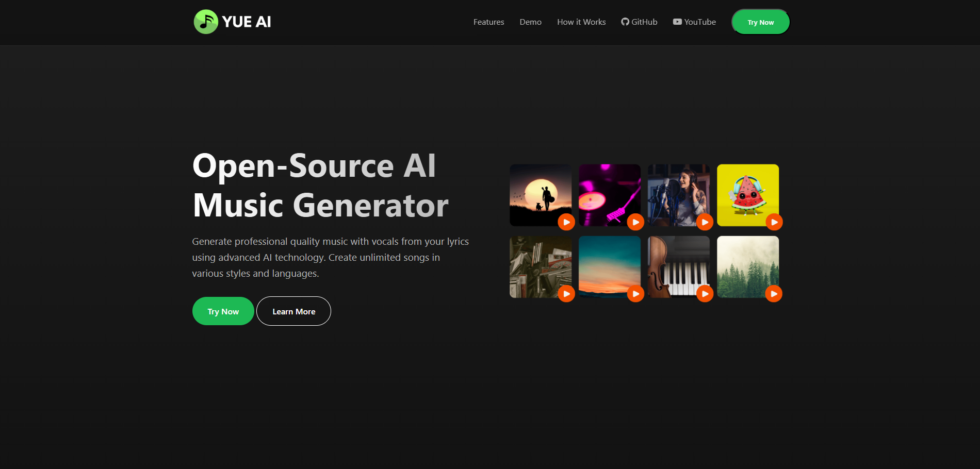Play the singer with headphones track
The image size is (980, 469).
coord(705,222)
